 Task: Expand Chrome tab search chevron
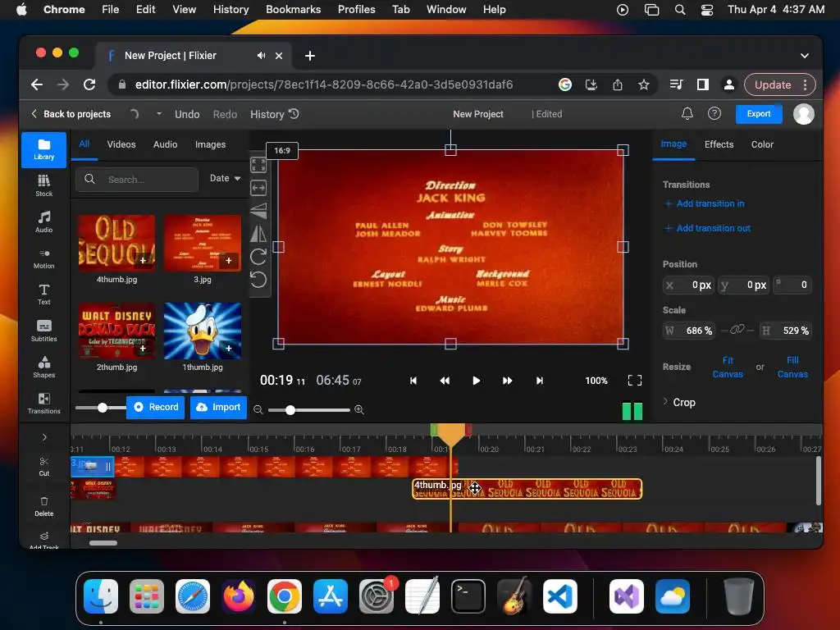[804, 56]
